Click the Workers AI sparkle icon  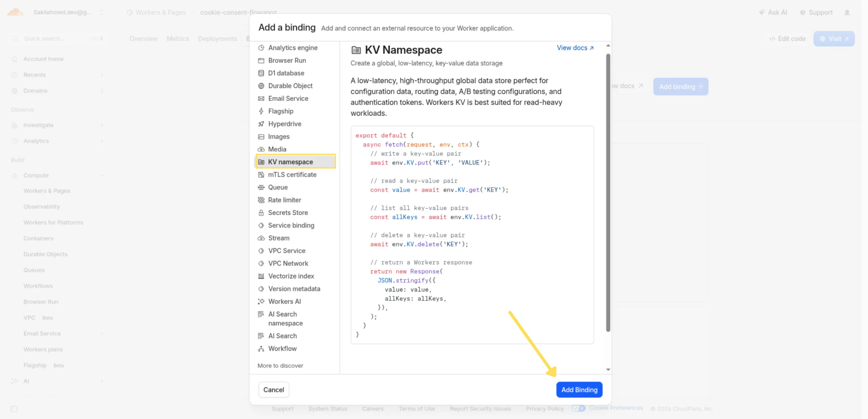pos(261,301)
